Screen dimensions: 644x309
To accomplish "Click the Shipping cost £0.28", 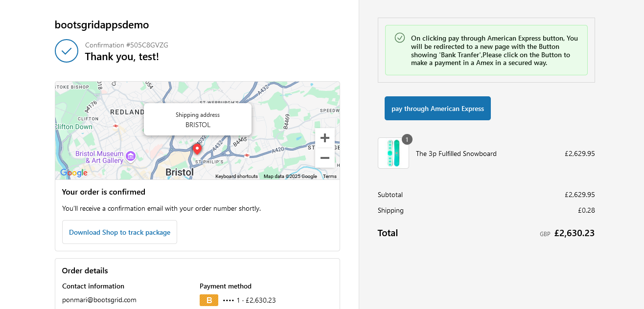I will pyautogui.click(x=586, y=210).
